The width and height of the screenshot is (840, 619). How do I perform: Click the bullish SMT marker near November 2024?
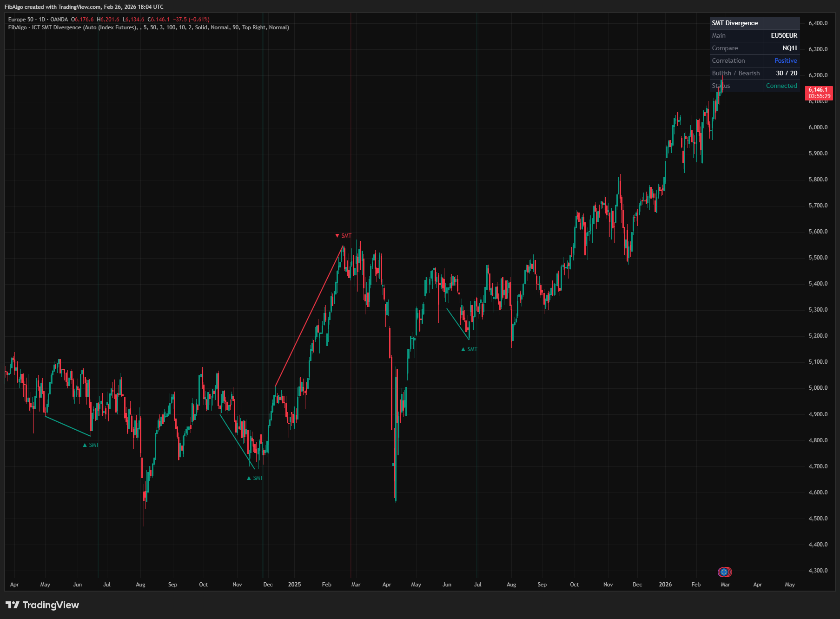(x=255, y=478)
